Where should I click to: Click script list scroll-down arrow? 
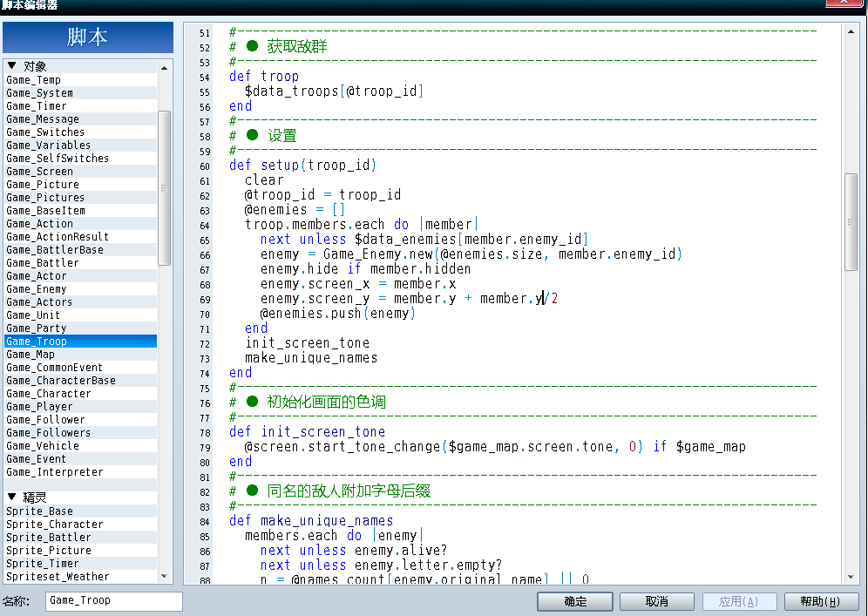pos(165,576)
